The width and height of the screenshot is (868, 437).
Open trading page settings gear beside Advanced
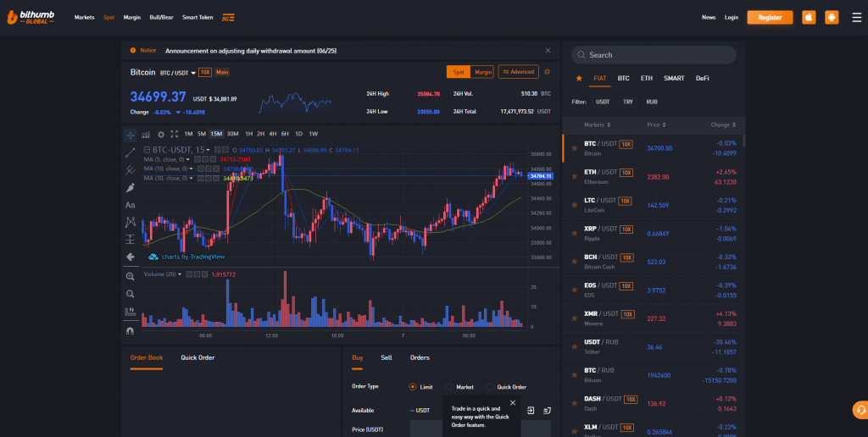click(x=548, y=71)
